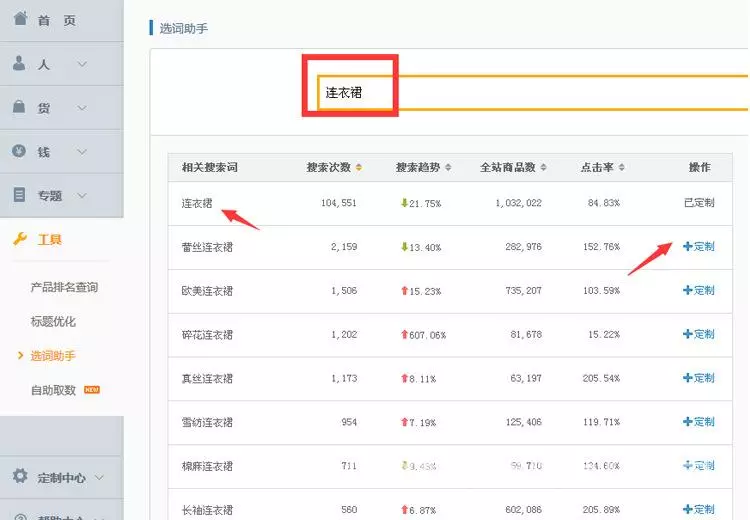Click +定制 for 真丝连衣裙
Viewport: 750px width, 520px height.
point(698,378)
